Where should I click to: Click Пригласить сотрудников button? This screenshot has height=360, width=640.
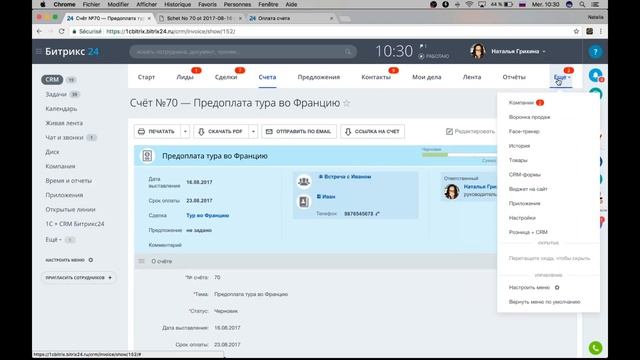coord(78,278)
